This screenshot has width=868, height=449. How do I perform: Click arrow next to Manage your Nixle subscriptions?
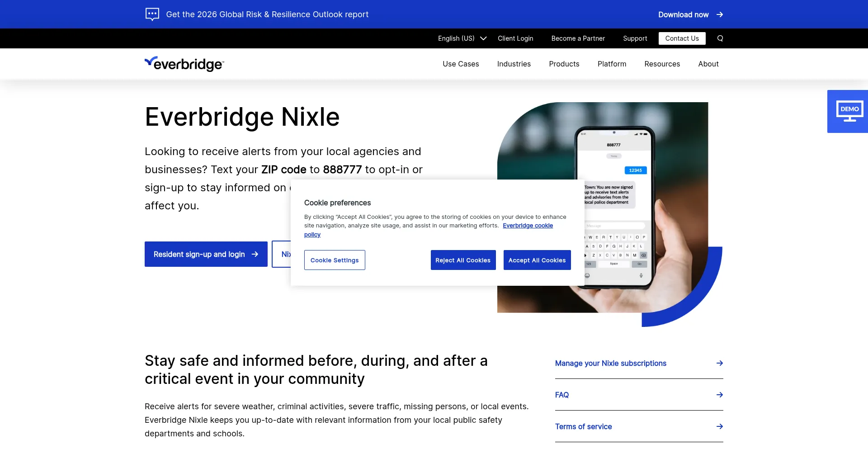coord(719,363)
